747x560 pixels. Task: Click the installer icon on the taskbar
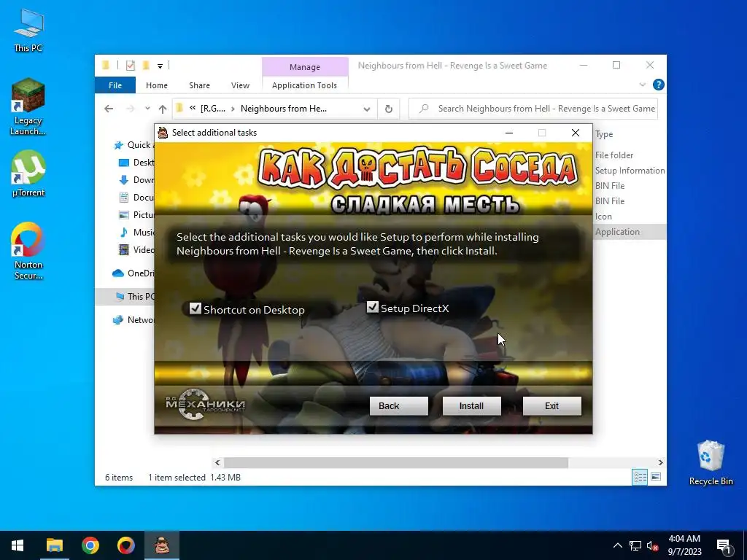tap(162, 545)
